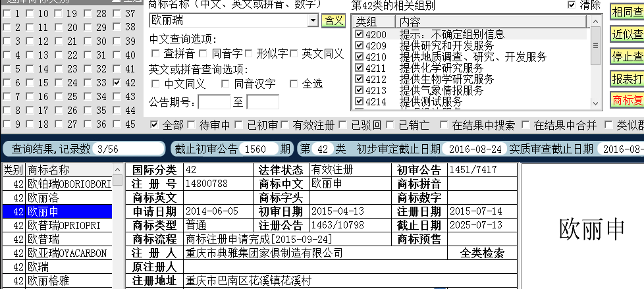Enable 中文同义 option

[155, 84]
